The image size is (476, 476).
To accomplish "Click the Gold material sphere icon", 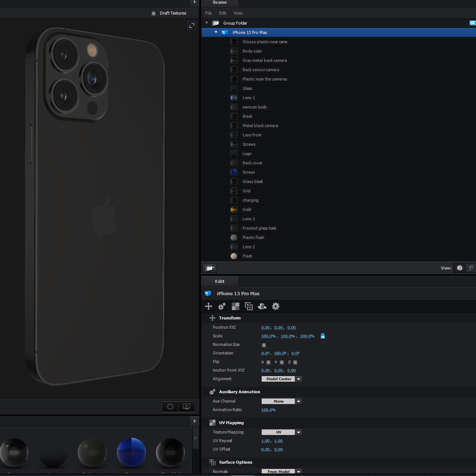I will (234, 209).
